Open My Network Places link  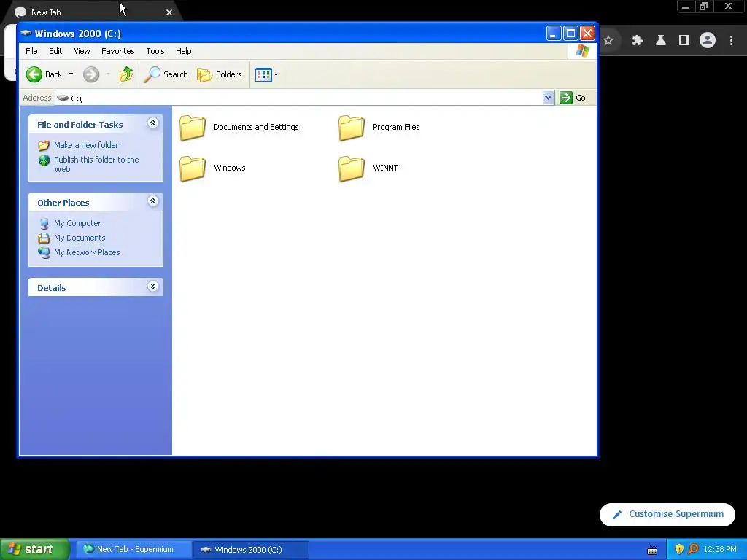tap(87, 252)
